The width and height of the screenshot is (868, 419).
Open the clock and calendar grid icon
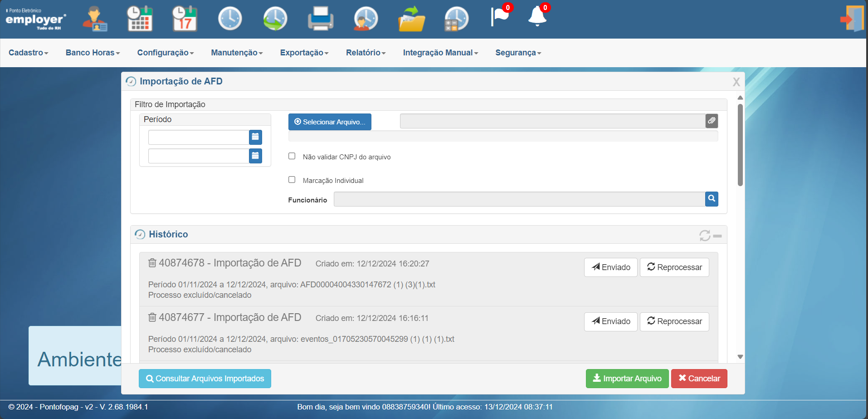click(140, 19)
